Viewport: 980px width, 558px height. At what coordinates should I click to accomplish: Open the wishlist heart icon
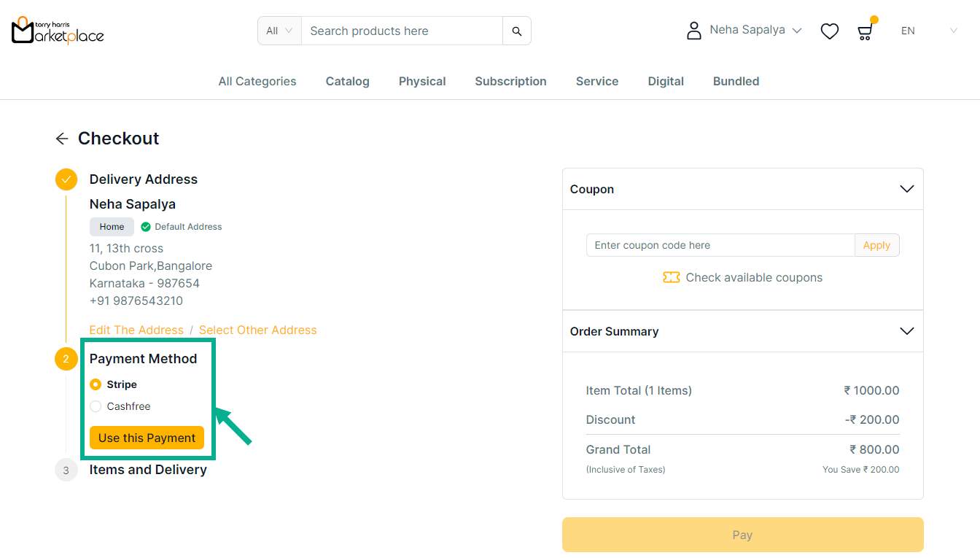coord(829,31)
